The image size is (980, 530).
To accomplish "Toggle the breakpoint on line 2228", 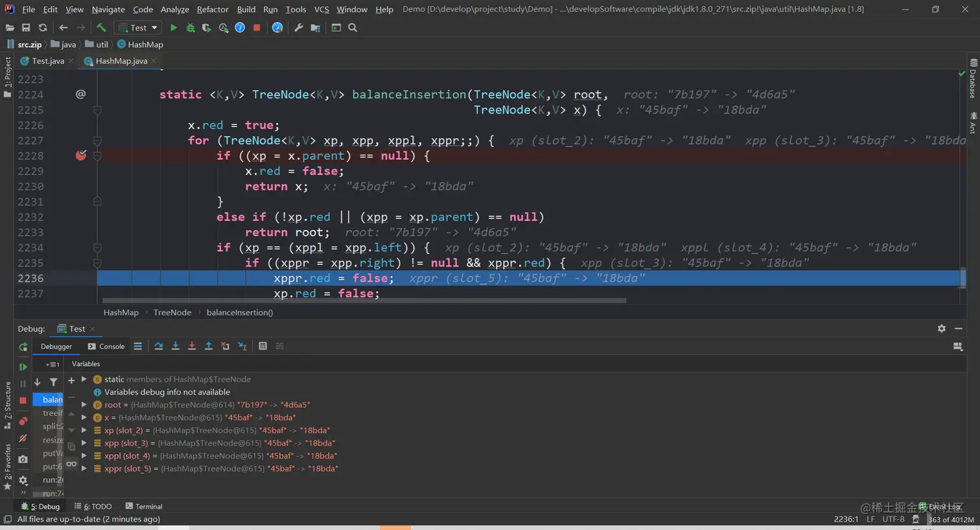I will (81, 156).
